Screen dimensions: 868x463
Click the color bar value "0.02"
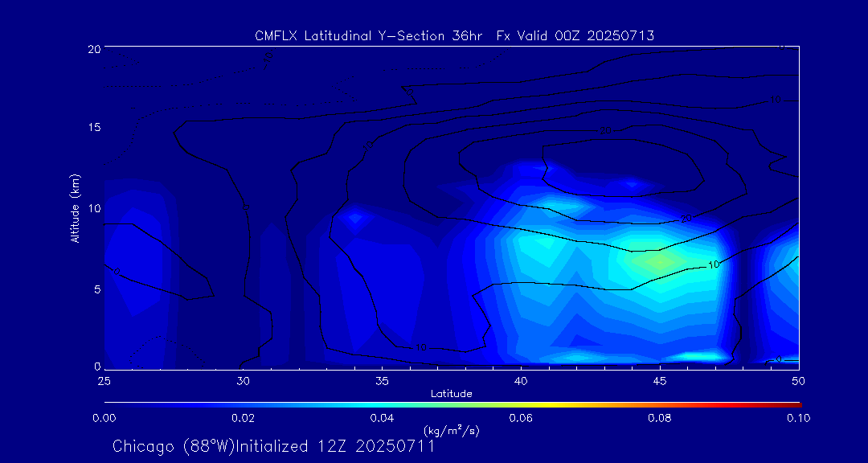click(243, 418)
